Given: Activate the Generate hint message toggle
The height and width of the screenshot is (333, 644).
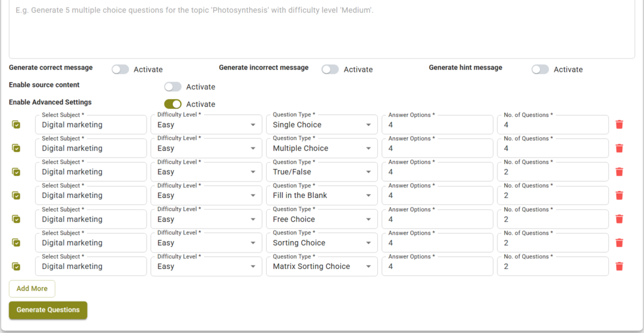Looking at the screenshot, I should click(540, 70).
